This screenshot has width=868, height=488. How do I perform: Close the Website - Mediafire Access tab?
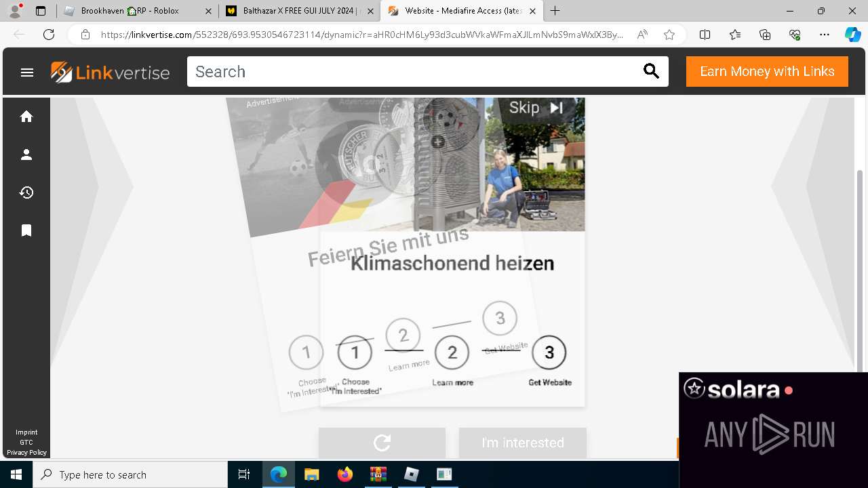[532, 11]
